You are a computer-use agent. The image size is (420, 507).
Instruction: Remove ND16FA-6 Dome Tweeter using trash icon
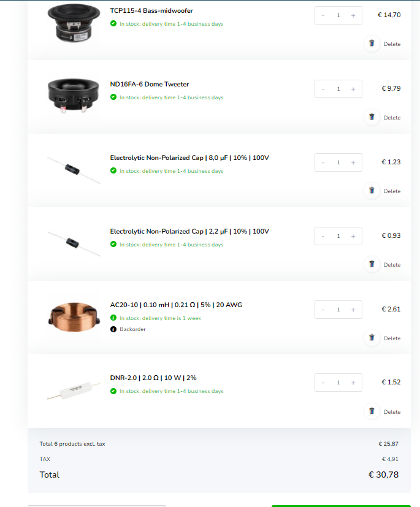tap(372, 117)
